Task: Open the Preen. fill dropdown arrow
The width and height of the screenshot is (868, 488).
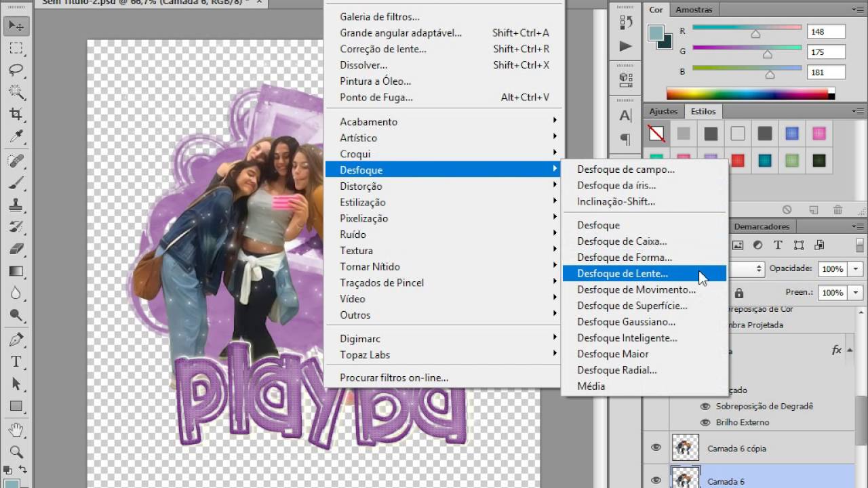Action: [856, 293]
